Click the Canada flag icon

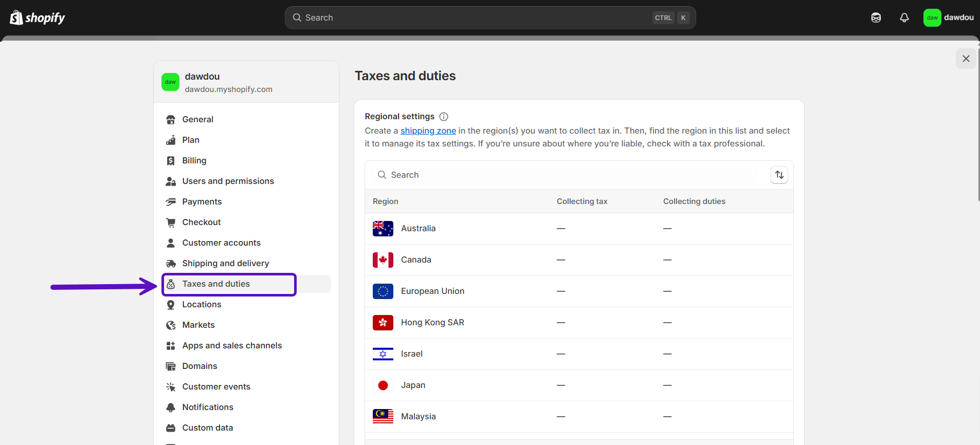pyautogui.click(x=383, y=260)
